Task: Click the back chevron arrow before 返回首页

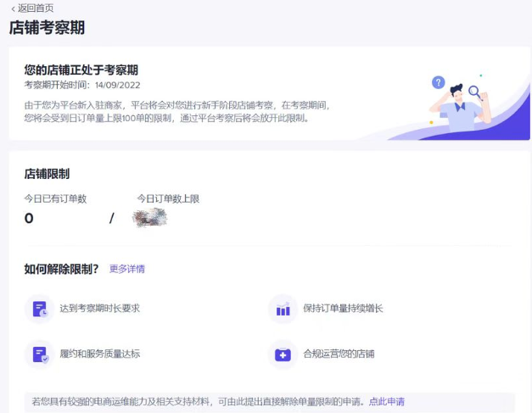Action: [x=12, y=8]
